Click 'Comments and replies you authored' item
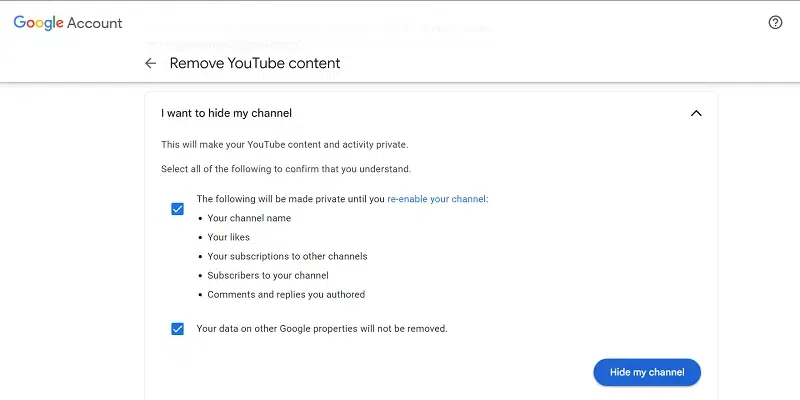This screenshot has width=800, height=400. pyautogui.click(x=286, y=294)
